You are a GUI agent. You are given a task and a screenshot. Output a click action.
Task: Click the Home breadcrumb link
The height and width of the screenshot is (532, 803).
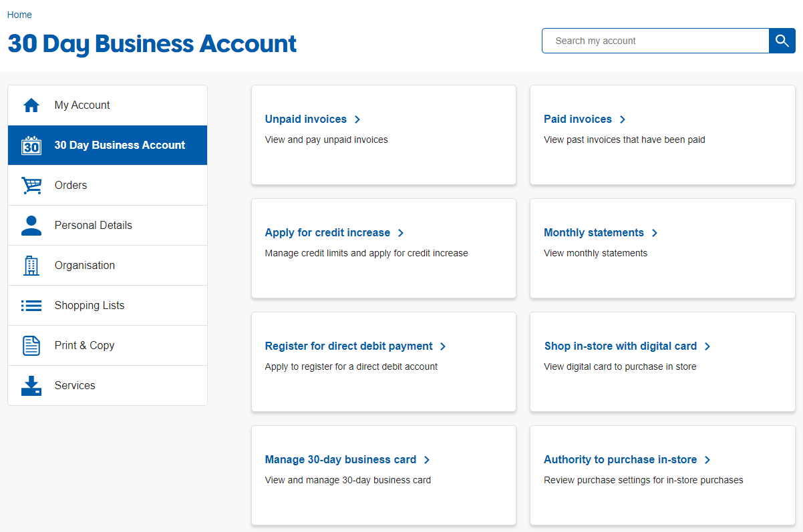[19, 14]
